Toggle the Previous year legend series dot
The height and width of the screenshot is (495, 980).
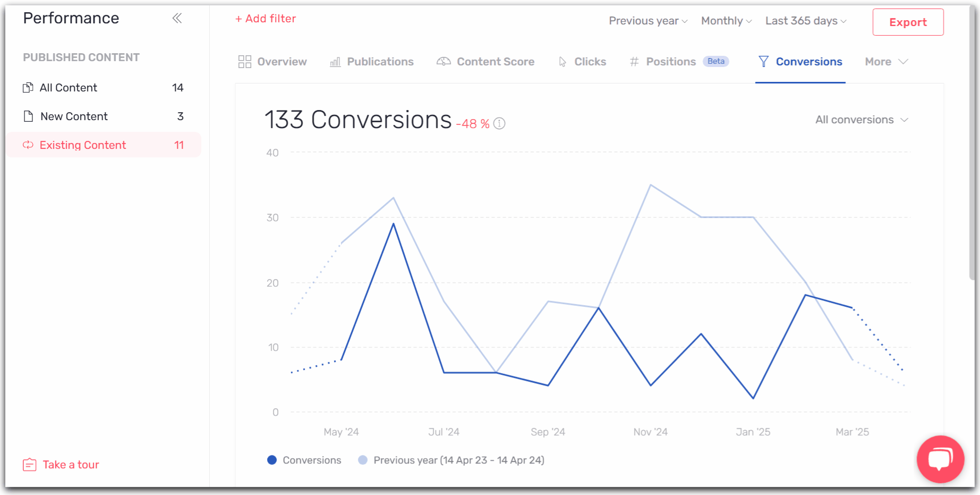tap(363, 460)
